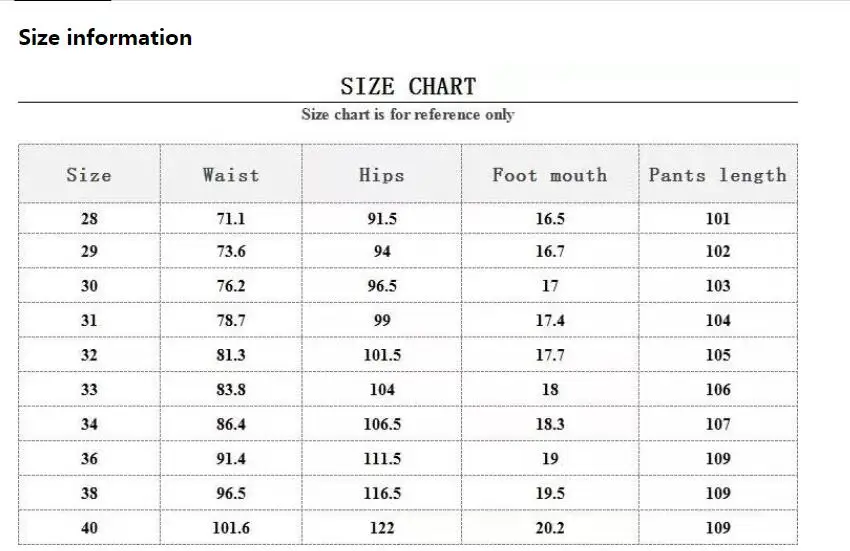The height and width of the screenshot is (551, 850).
Task: Click waist value 73.6
Action: click(x=231, y=251)
